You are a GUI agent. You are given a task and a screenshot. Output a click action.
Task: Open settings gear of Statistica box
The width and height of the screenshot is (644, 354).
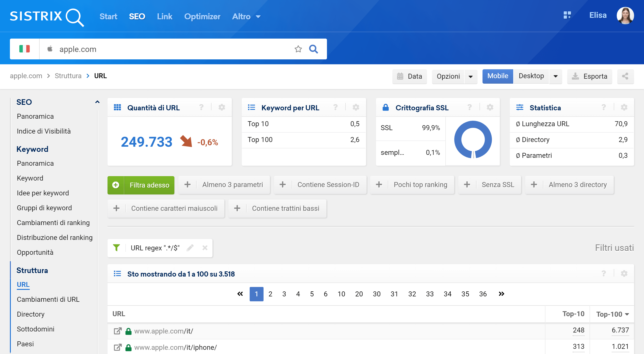[x=624, y=108]
